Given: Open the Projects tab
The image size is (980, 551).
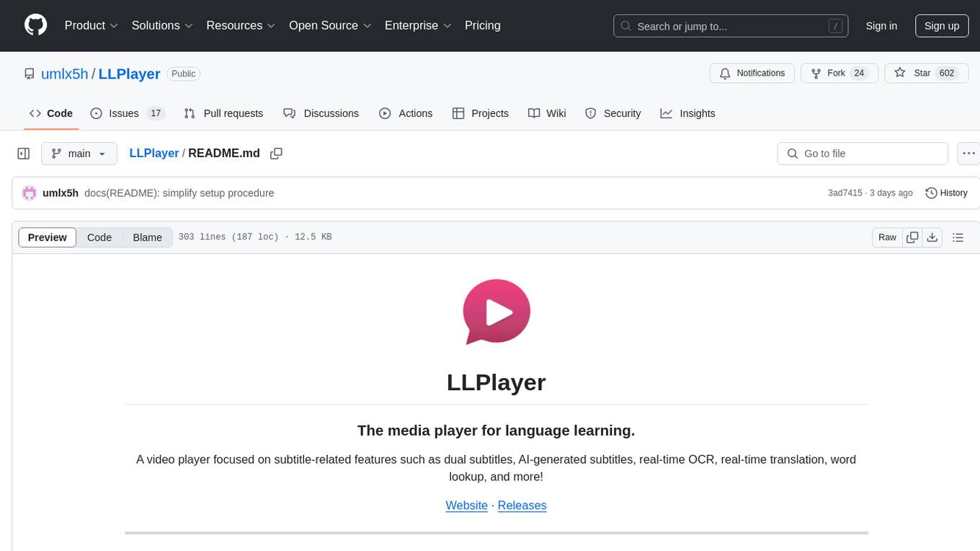Looking at the screenshot, I should pos(481,113).
